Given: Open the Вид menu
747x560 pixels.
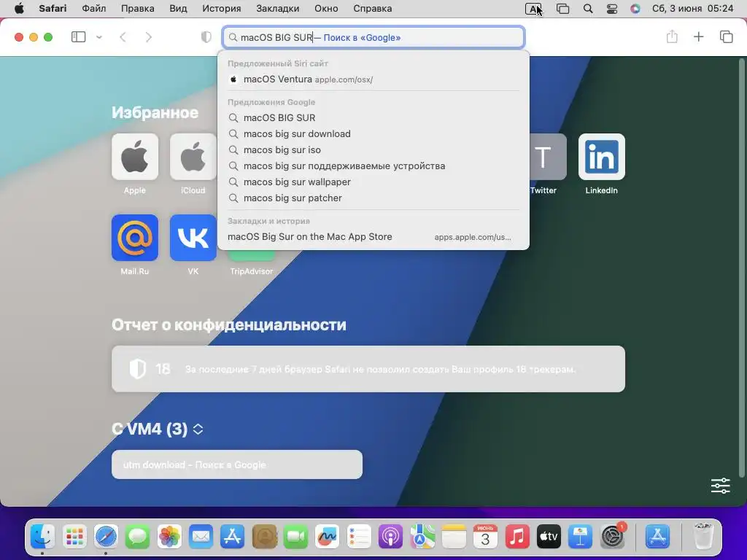Looking at the screenshot, I should [x=178, y=9].
